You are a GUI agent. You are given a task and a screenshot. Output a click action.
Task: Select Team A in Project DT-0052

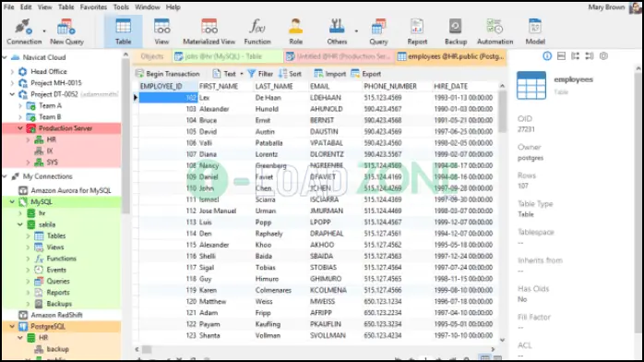coord(50,105)
